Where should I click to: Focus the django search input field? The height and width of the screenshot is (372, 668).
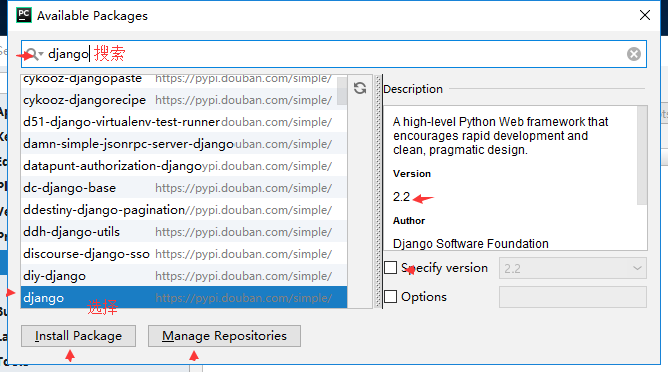tap(334, 54)
